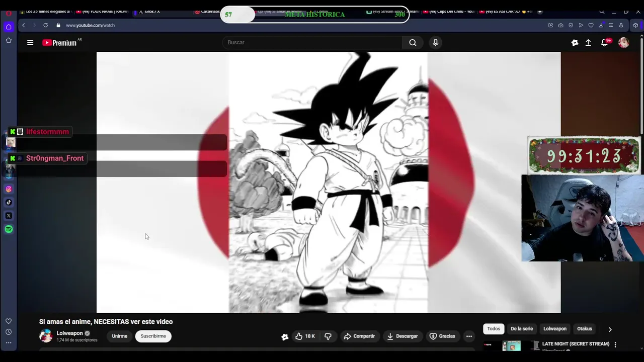Open browser downloads icon
The height and width of the screenshot is (362, 644).
[x=601, y=25]
